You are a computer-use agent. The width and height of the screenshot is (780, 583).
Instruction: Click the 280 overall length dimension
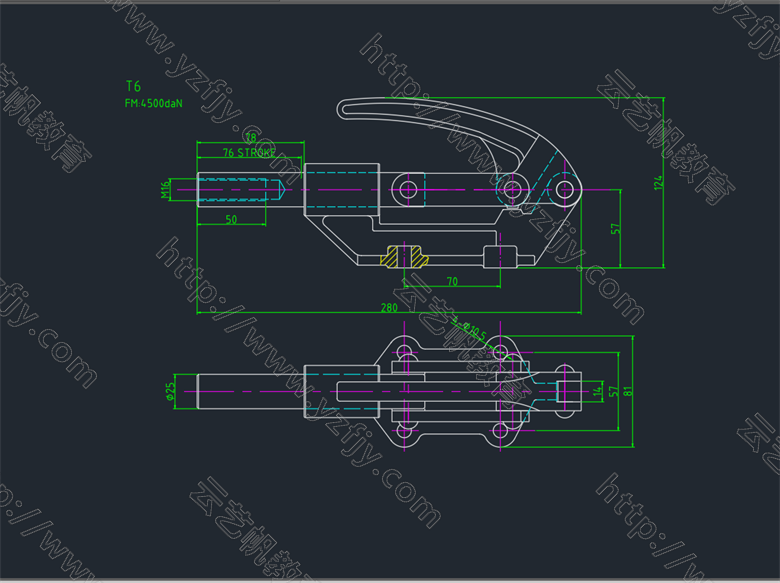[x=389, y=307]
